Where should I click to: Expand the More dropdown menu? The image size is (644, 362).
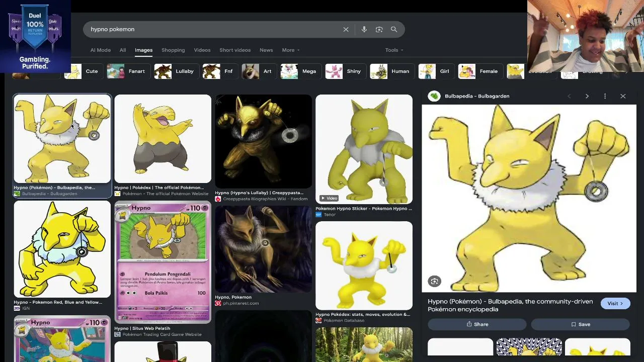(x=291, y=50)
